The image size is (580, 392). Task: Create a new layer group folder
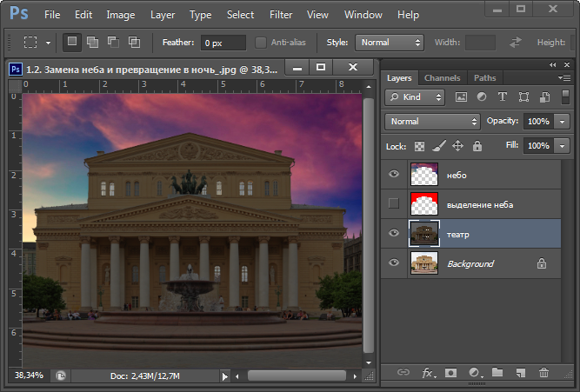click(497, 373)
